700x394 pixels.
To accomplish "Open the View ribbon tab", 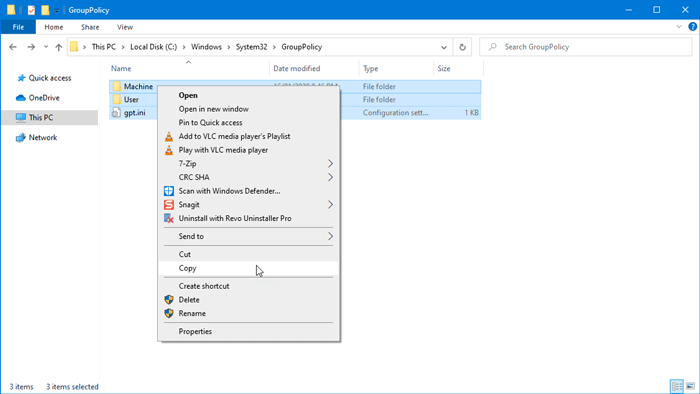I will [125, 27].
